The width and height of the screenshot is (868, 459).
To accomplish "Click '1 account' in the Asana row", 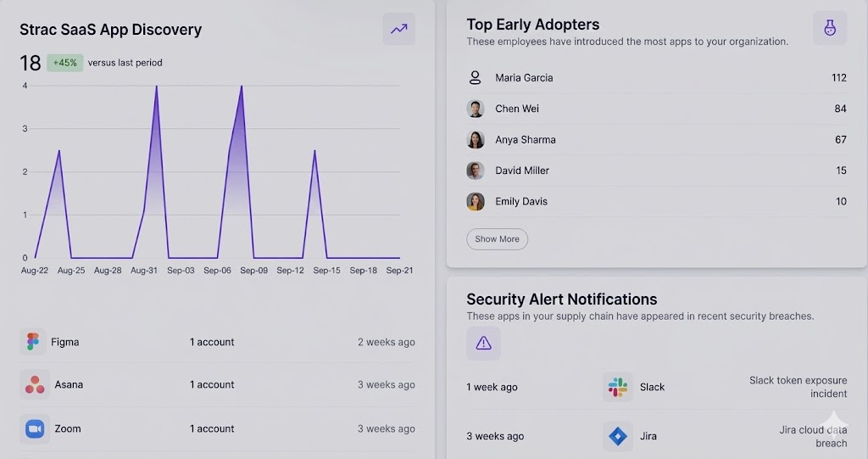I will 211,384.
